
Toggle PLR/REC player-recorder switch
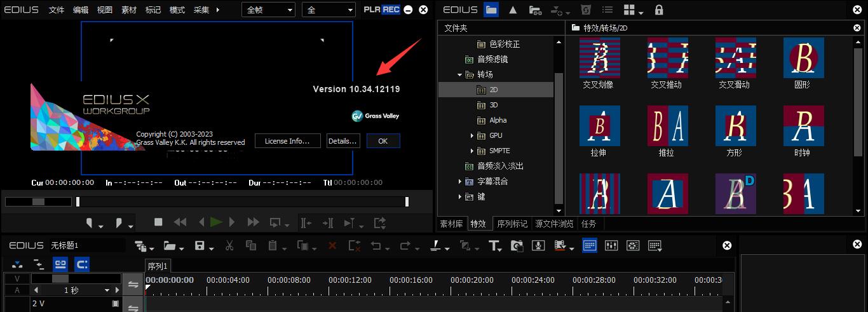tap(381, 10)
